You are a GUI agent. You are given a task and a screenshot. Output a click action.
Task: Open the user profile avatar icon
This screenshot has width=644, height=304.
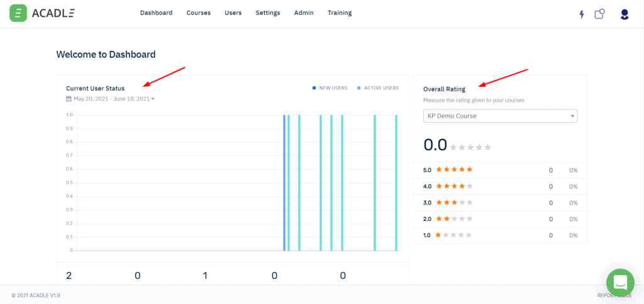(625, 14)
